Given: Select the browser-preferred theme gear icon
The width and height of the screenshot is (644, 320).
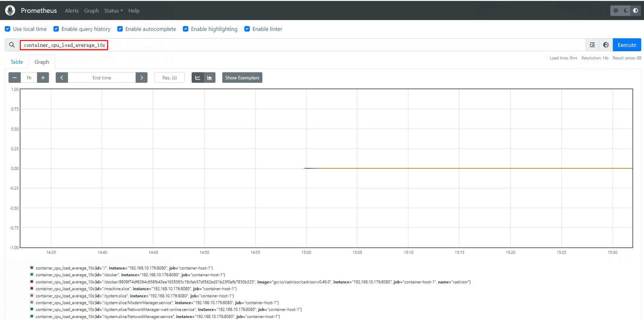Looking at the screenshot, I should (615, 11).
